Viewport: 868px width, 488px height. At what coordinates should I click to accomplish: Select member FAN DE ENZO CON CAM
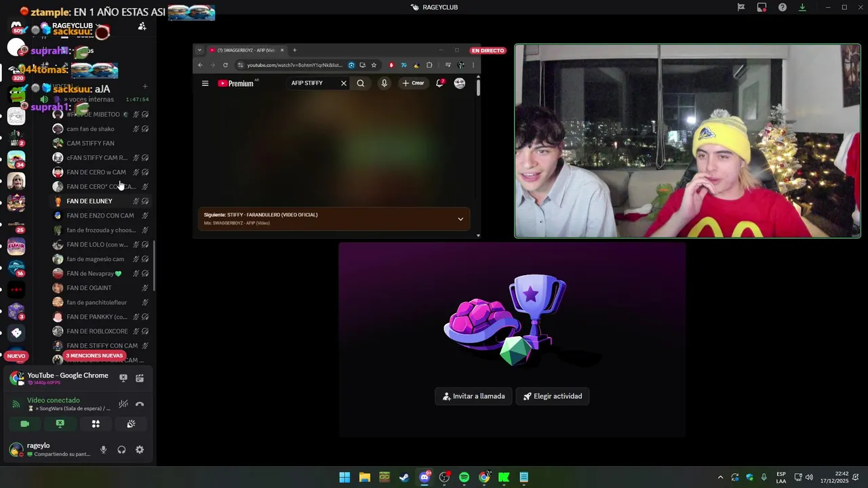pos(102,216)
